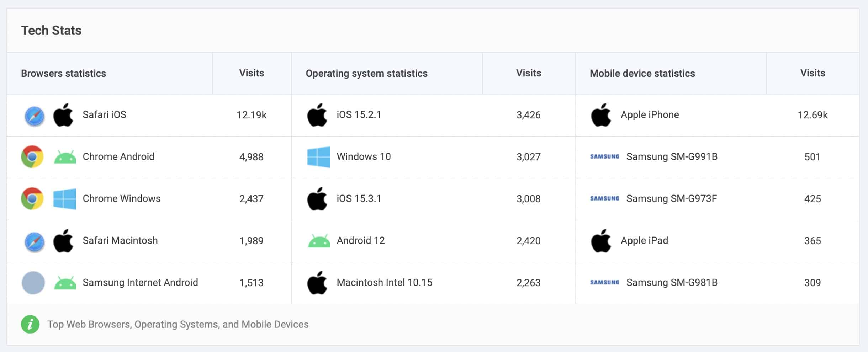Select the Samsung SM-G981B label
This screenshot has width=868, height=352.
coord(672,283)
